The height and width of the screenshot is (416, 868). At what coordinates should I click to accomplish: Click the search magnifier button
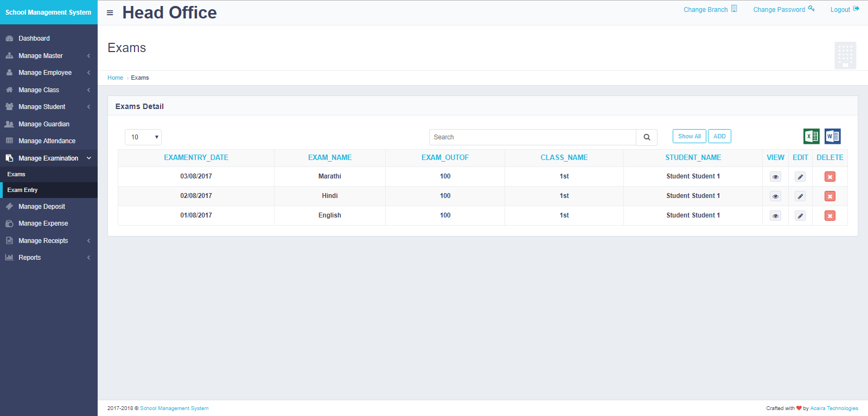coord(647,137)
